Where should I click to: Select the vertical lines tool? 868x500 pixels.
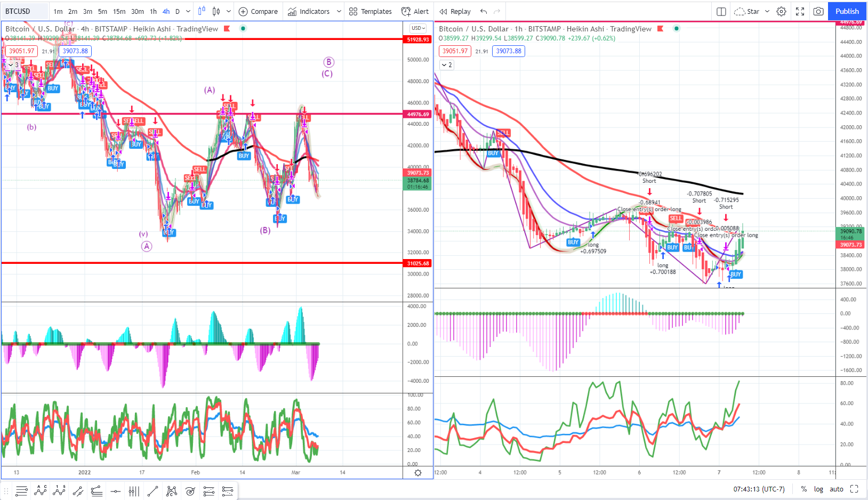pyautogui.click(x=134, y=491)
